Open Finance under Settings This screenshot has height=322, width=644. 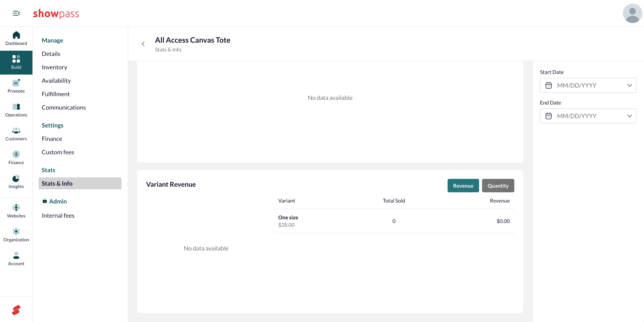click(x=52, y=139)
